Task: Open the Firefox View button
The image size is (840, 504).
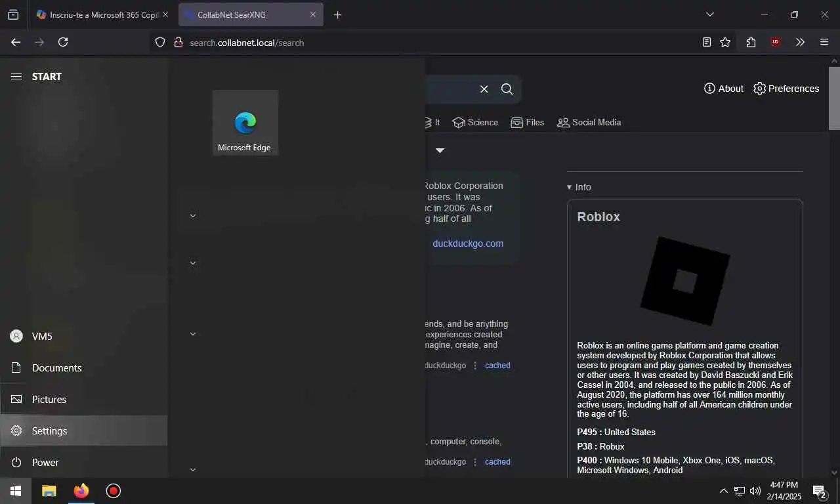Action: [13, 14]
